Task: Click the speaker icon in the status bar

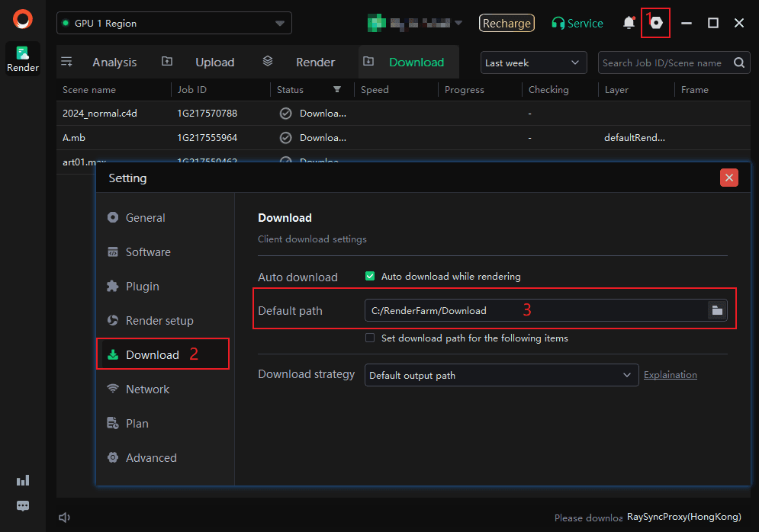Action: click(65, 518)
